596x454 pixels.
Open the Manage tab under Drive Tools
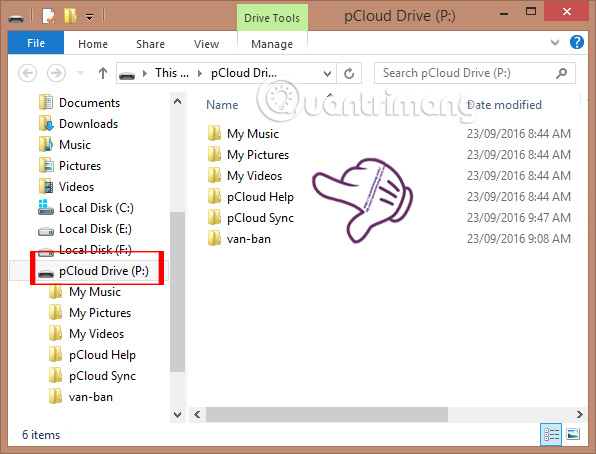[x=272, y=44]
